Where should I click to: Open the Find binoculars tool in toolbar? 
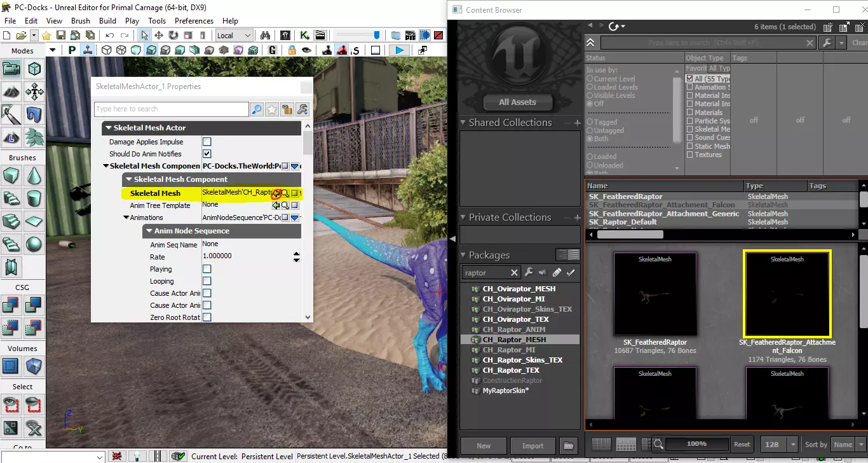point(266,36)
